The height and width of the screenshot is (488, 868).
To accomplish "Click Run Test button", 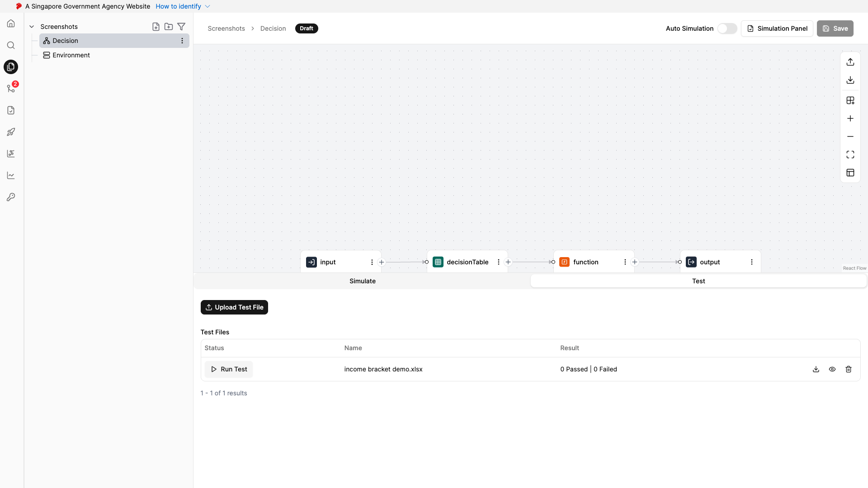I will click(x=229, y=369).
